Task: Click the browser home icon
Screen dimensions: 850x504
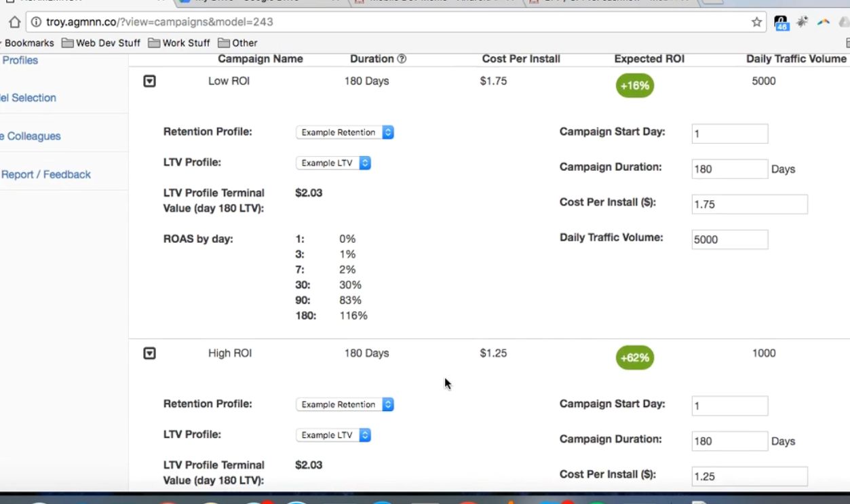Action: [14, 22]
